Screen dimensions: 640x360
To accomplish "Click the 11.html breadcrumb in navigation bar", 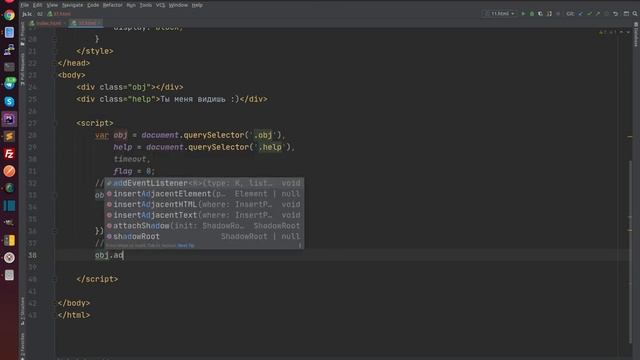I will pos(59,14).
